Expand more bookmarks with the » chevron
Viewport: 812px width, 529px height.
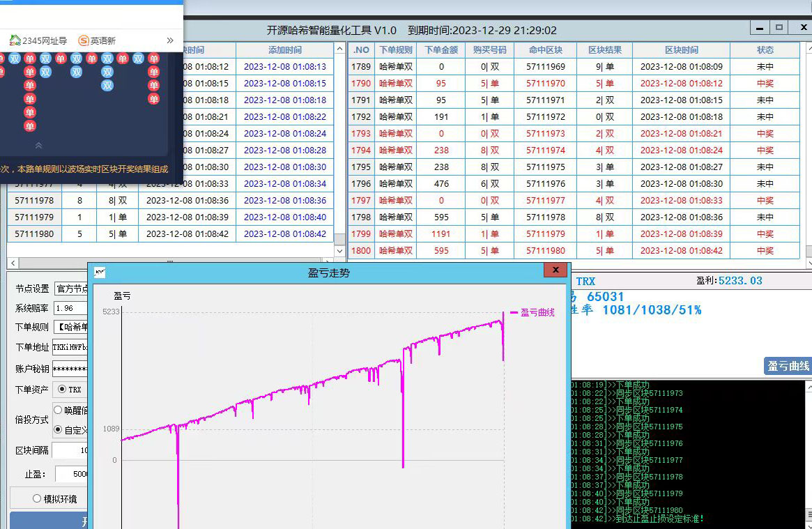[x=170, y=40]
